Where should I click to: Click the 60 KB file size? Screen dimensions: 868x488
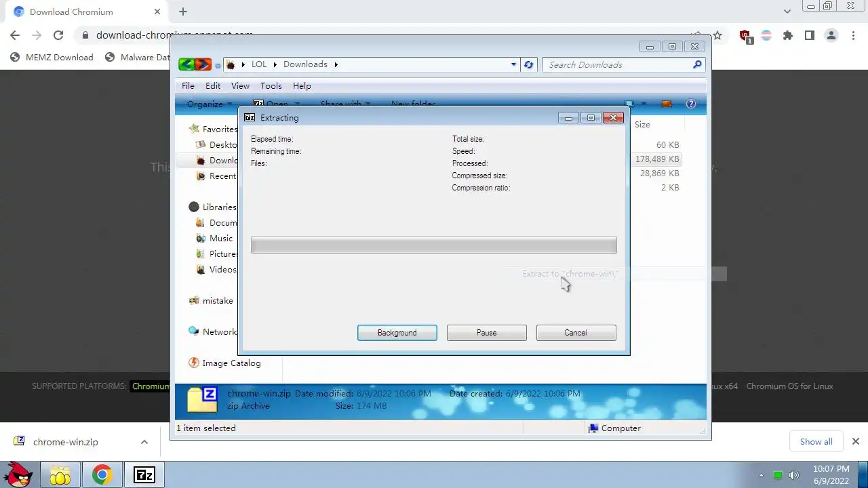pos(667,145)
